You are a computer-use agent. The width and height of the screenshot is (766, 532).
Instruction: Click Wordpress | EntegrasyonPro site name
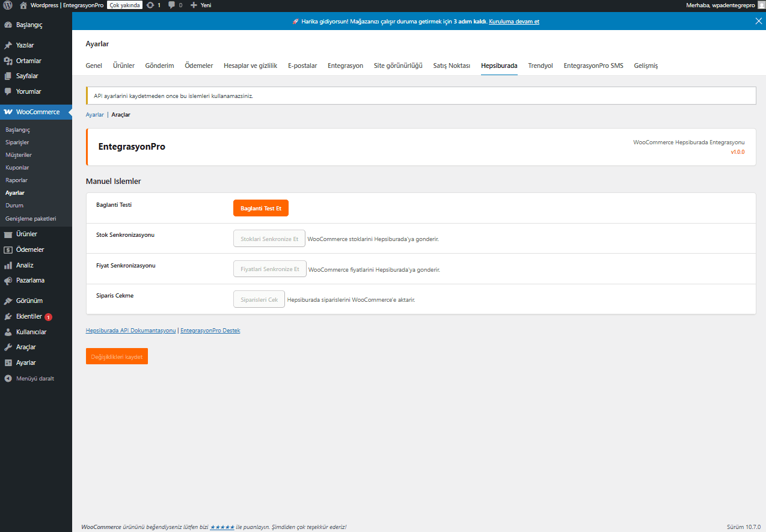(x=67, y=5)
